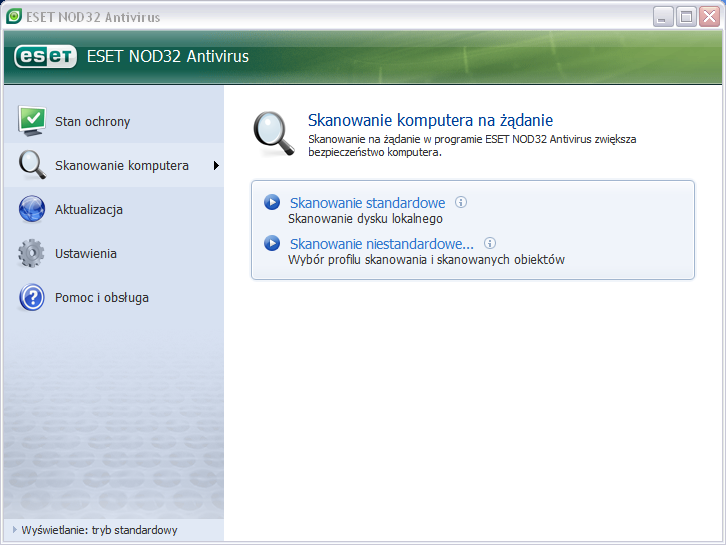Open the Pomoc i obsługa question-mark icon
The height and width of the screenshot is (545, 726).
point(32,297)
